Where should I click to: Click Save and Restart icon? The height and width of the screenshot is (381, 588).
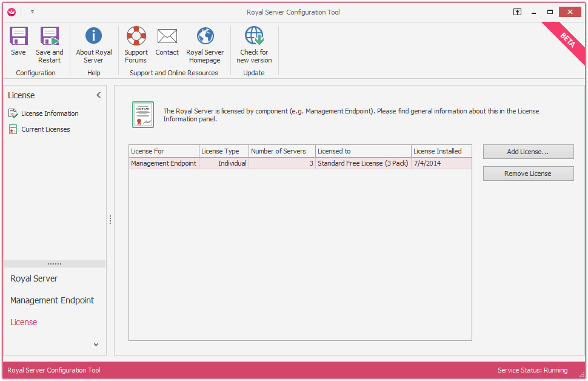[49, 37]
